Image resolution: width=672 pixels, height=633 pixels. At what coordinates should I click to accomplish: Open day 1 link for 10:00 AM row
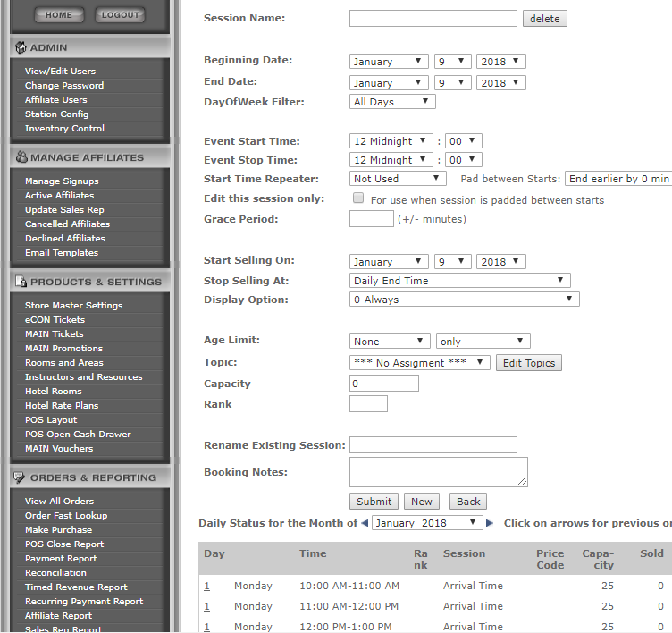tap(207, 586)
